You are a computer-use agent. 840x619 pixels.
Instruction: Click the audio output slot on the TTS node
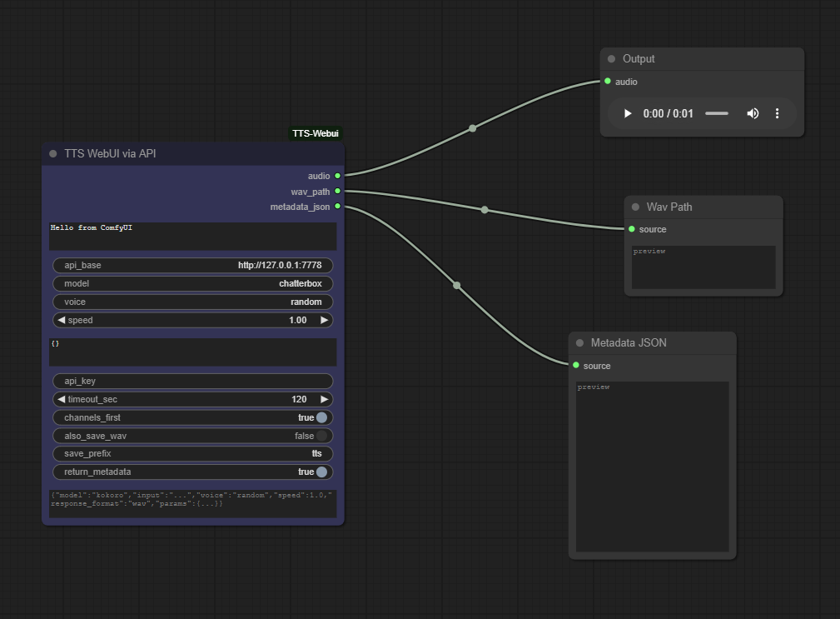click(337, 176)
